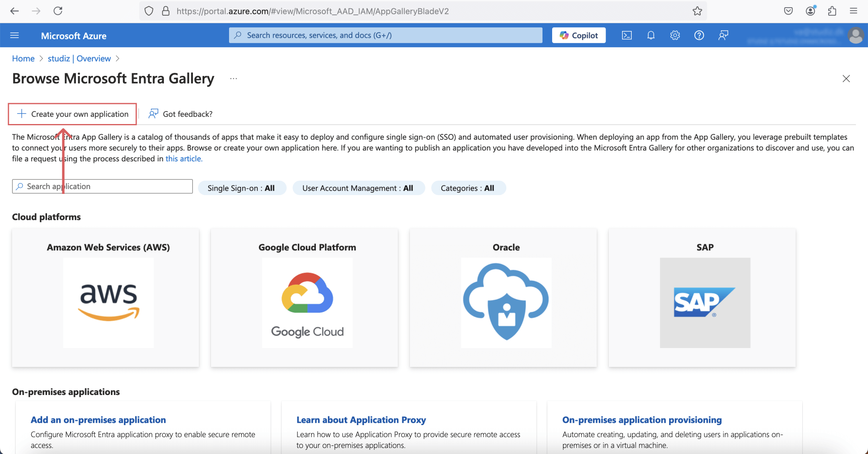Select the Oracle cloud platform card

pyautogui.click(x=504, y=298)
